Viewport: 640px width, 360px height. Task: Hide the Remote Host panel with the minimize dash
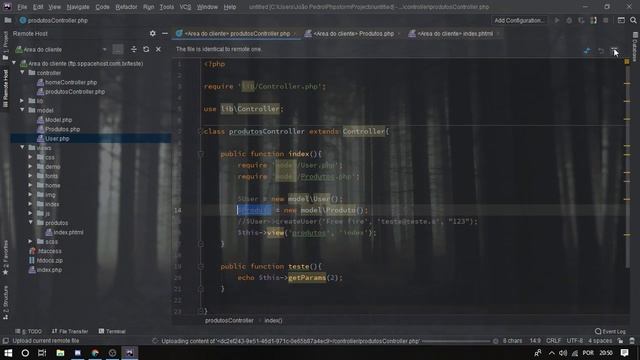point(165,33)
